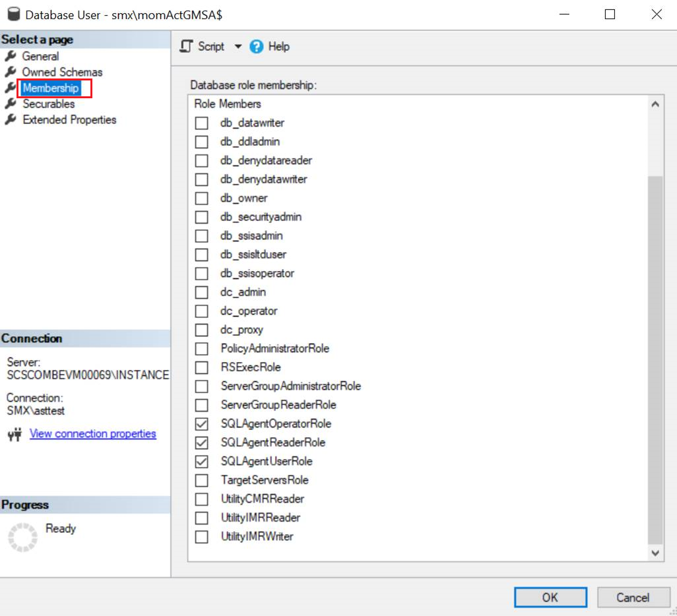Select the Securables page
This screenshot has height=616, width=677.
tap(48, 104)
